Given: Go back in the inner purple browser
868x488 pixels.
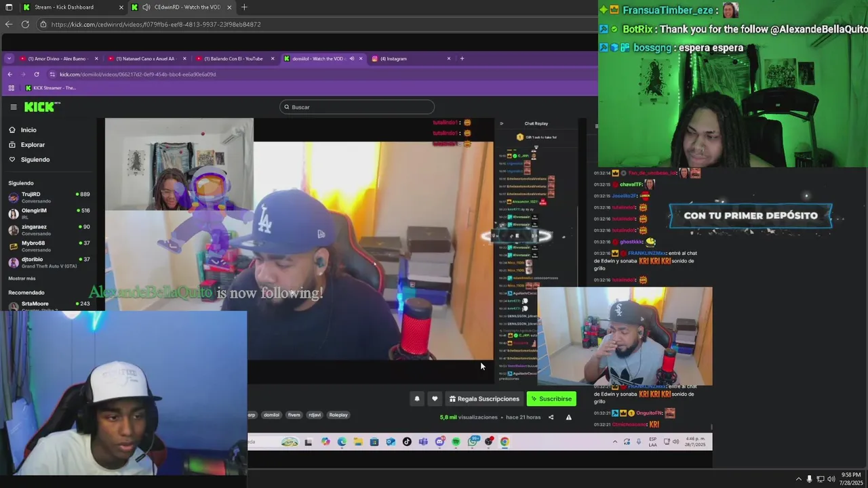Looking at the screenshot, I should [x=9, y=74].
